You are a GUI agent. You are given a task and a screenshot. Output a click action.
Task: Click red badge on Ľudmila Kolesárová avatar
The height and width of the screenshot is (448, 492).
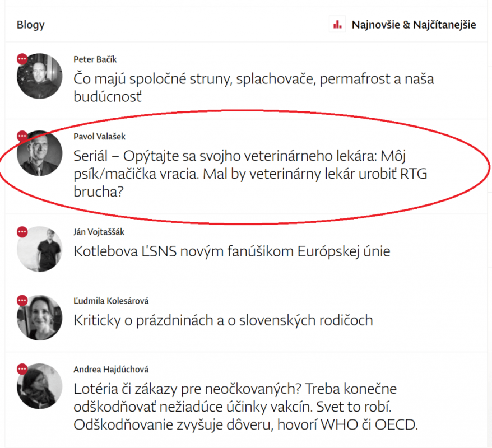point(22,301)
